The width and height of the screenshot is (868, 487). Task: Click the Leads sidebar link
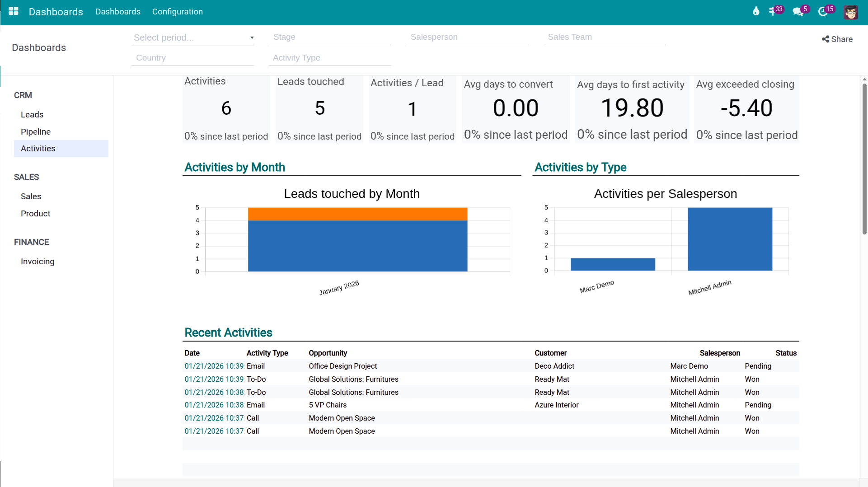coord(32,114)
